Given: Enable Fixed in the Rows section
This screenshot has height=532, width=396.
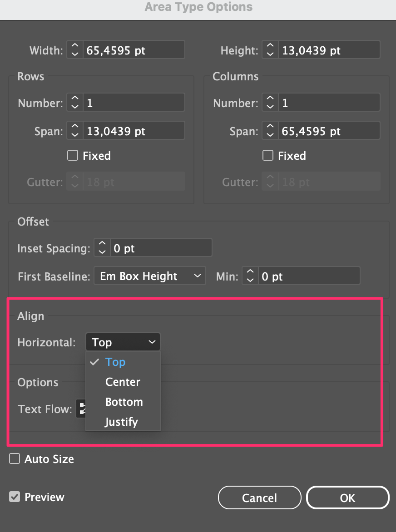Looking at the screenshot, I should tap(73, 155).
